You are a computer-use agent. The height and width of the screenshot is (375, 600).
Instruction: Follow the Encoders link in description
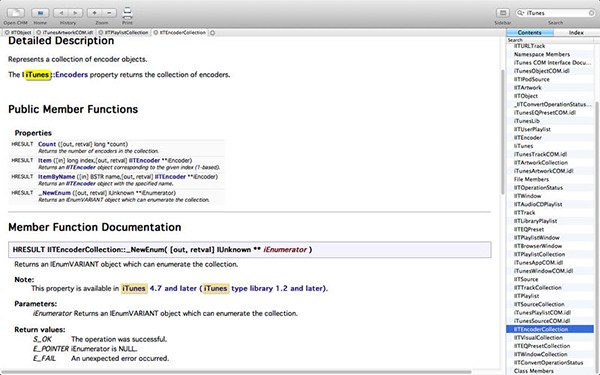(x=72, y=75)
